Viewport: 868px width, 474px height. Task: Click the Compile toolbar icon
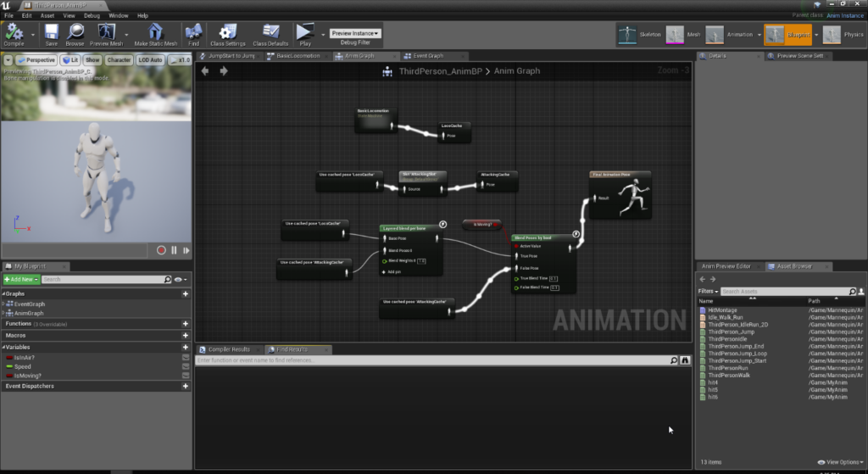pyautogui.click(x=13, y=32)
